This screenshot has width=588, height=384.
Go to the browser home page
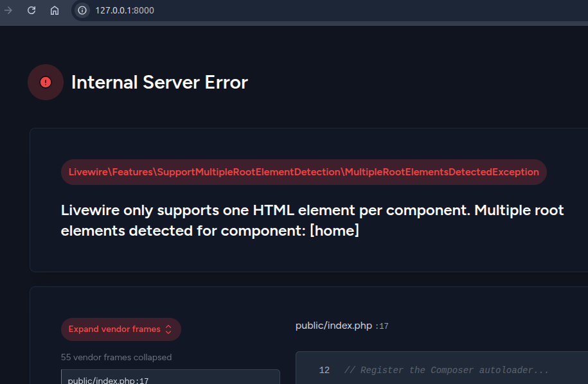[x=55, y=10]
